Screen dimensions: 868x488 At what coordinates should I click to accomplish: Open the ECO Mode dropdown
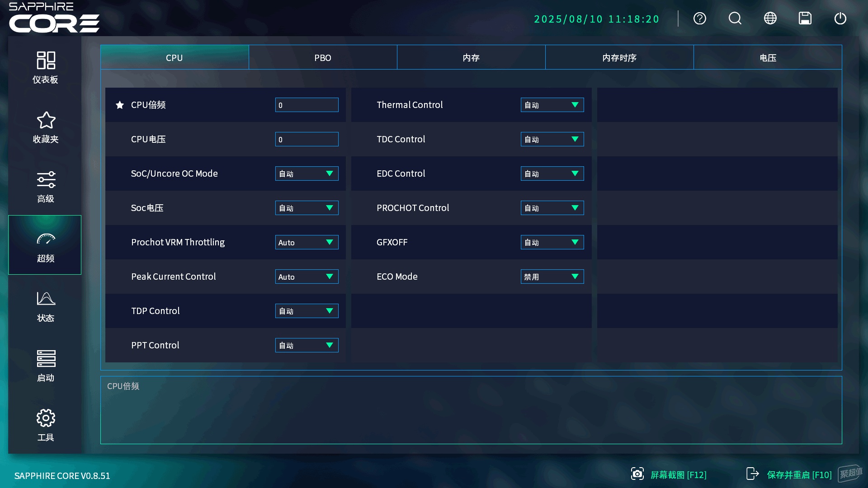(x=552, y=277)
